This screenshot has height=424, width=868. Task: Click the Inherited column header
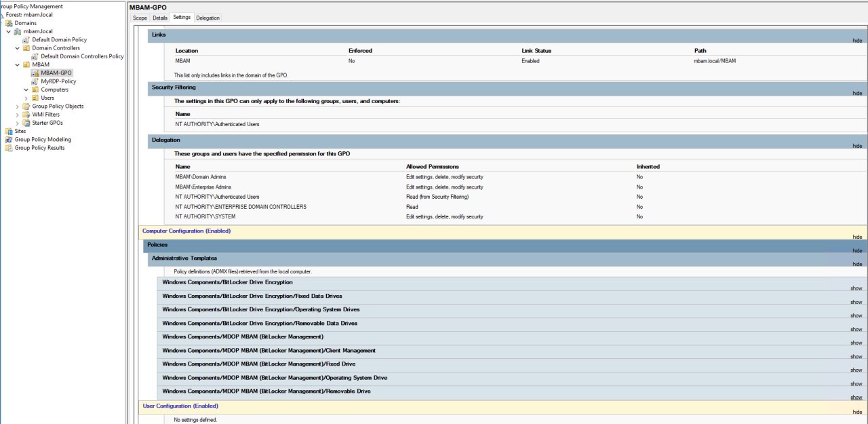click(x=648, y=166)
